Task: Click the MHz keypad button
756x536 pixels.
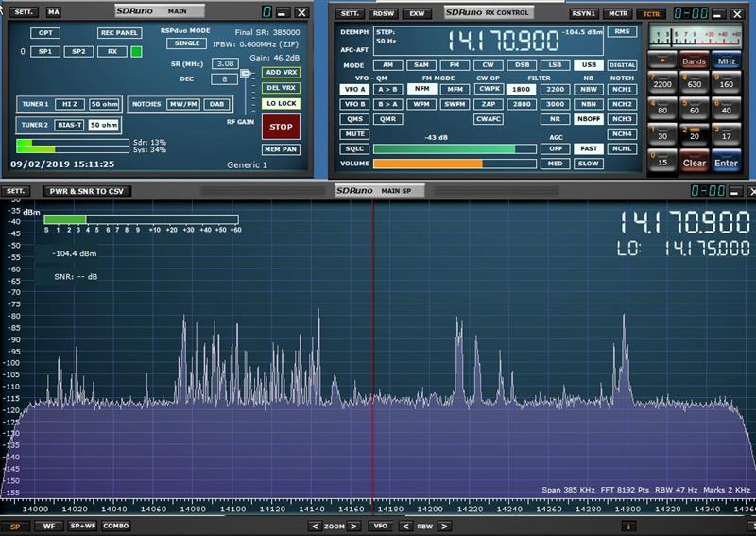Action: tap(726, 60)
